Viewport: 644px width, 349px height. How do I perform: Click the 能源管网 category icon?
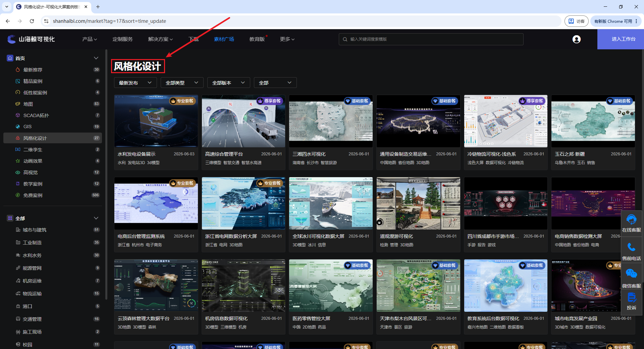(x=18, y=268)
